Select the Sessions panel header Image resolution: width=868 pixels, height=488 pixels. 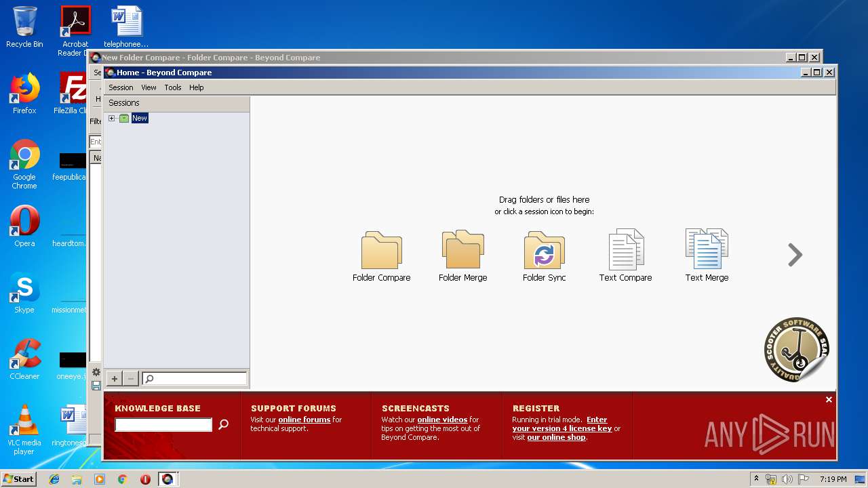[176, 103]
